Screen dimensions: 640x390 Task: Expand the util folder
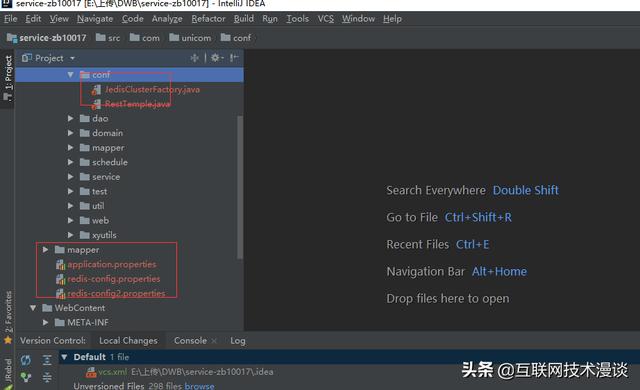click(71, 206)
